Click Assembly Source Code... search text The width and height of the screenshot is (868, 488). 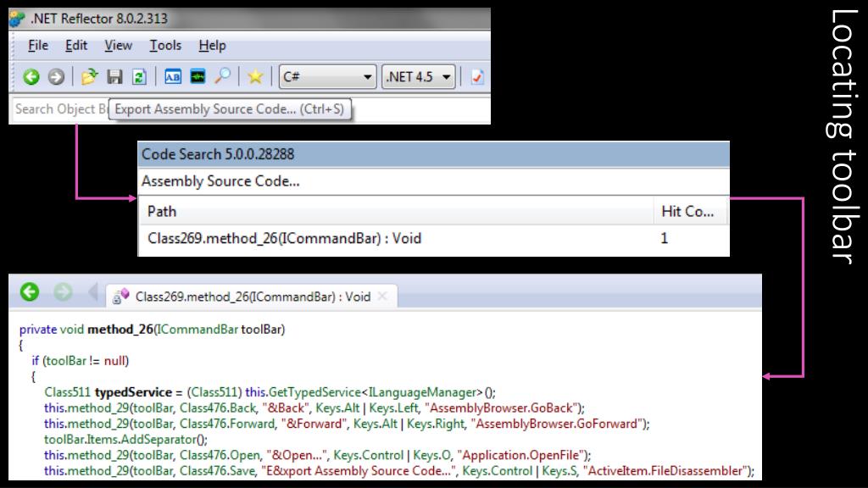(220, 181)
